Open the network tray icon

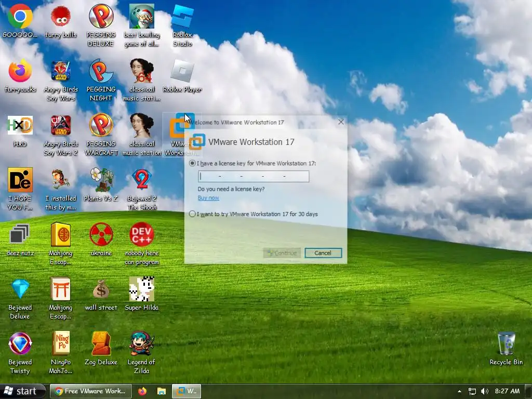472,391
